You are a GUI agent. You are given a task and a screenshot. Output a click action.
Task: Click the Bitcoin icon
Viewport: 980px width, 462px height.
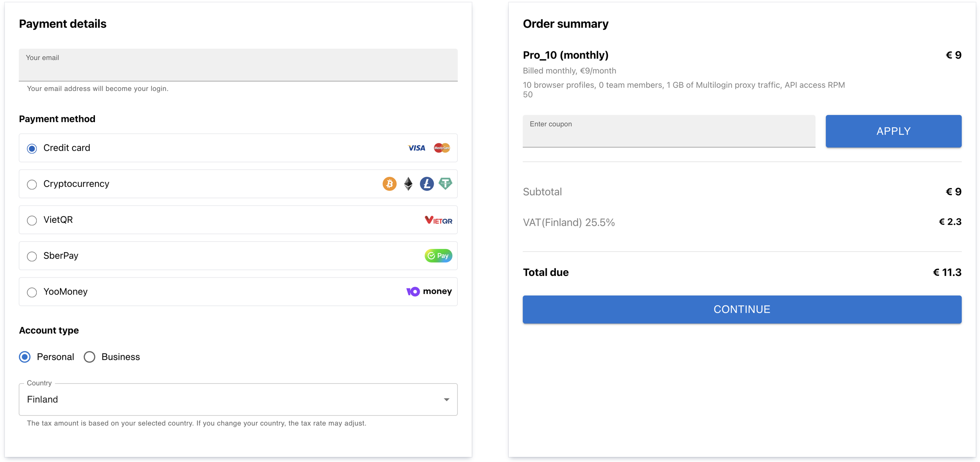[x=389, y=184]
